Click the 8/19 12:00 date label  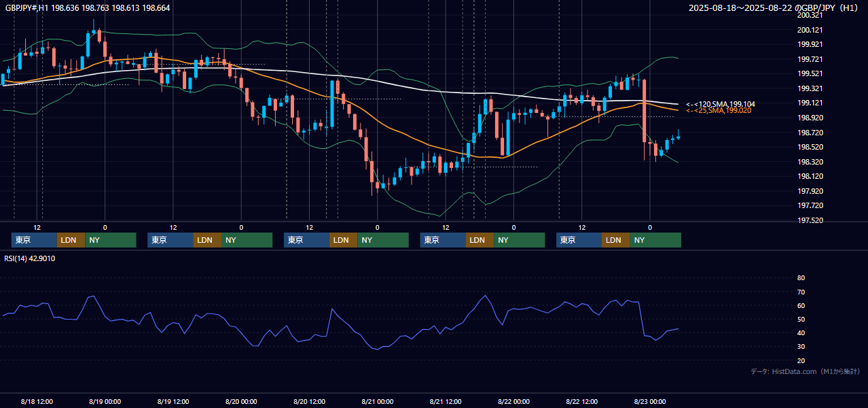(x=173, y=401)
